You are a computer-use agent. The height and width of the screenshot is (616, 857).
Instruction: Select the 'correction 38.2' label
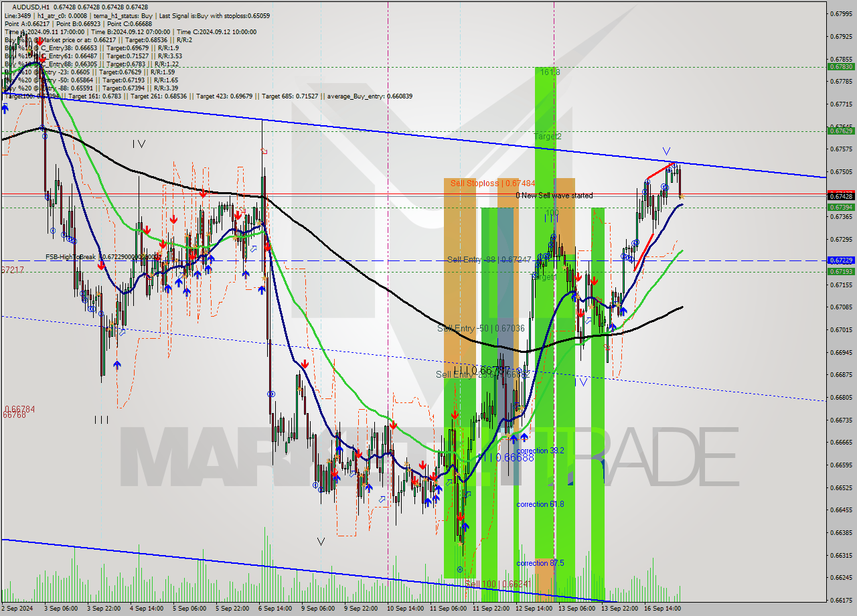click(x=540, y=451)
